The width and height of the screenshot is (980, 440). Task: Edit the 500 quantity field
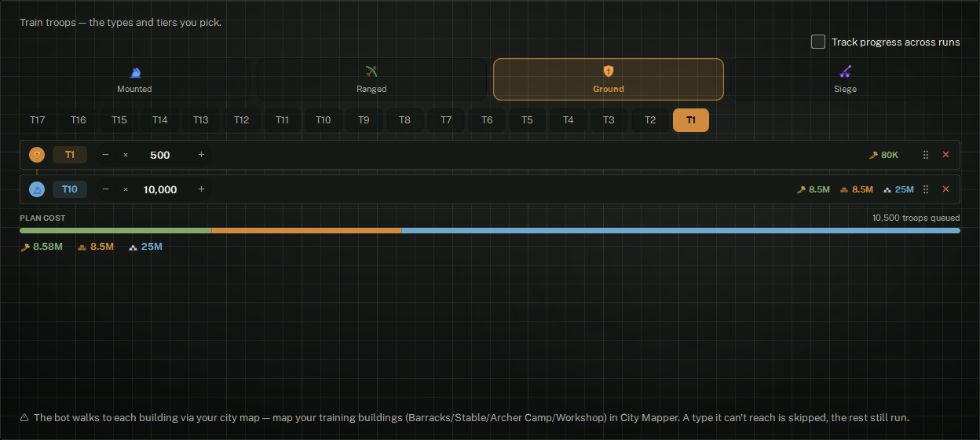click(x=160, y=155)
